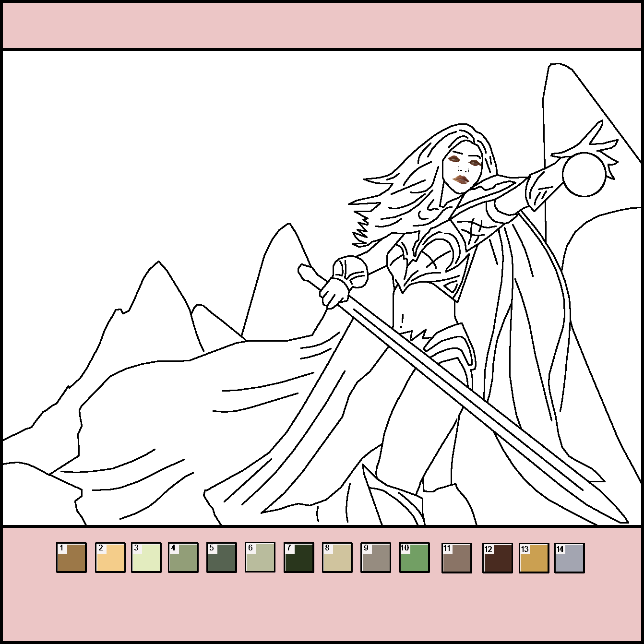
Task: Select the darkest green swatch number 7
Action: (299, 558)
